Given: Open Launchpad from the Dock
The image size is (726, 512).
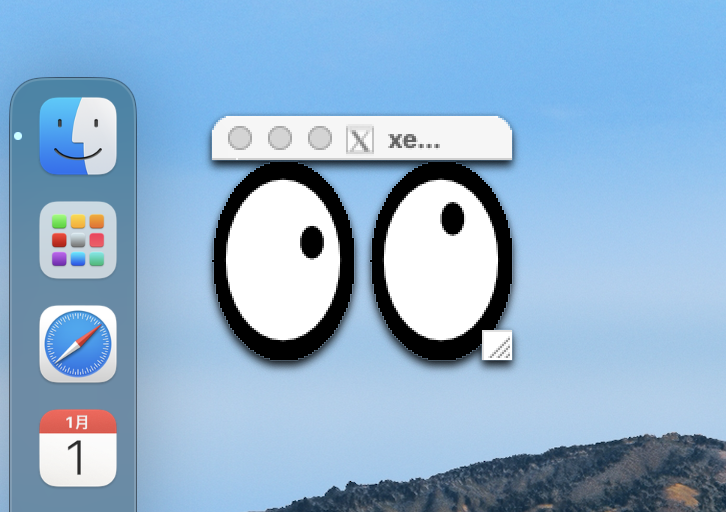Looking at the screenshot, I should (78, 240).
